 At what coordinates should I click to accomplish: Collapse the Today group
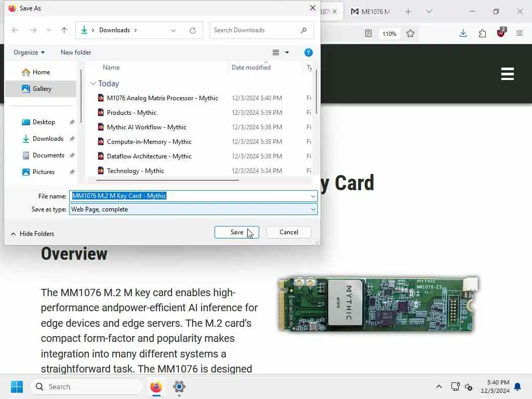click(x=94, y=84)
